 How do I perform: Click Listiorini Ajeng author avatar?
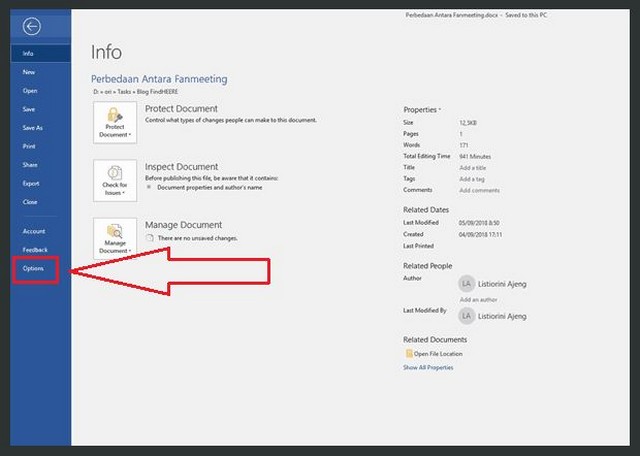[x=467, y=284]
